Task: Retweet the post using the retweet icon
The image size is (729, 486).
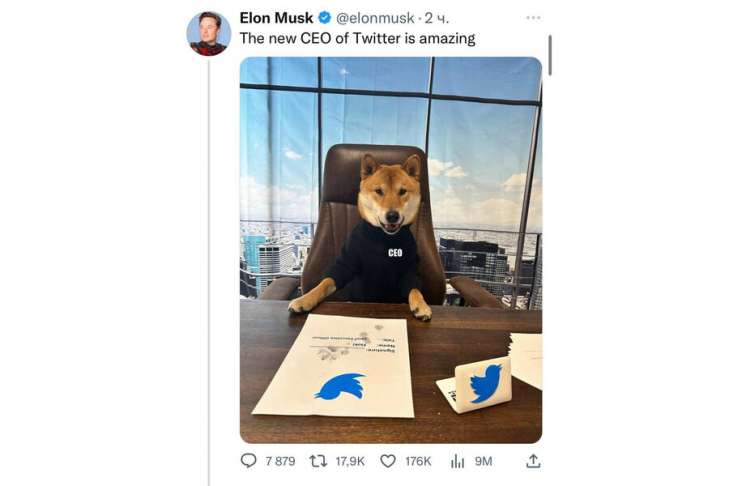Action: [318, 460]
